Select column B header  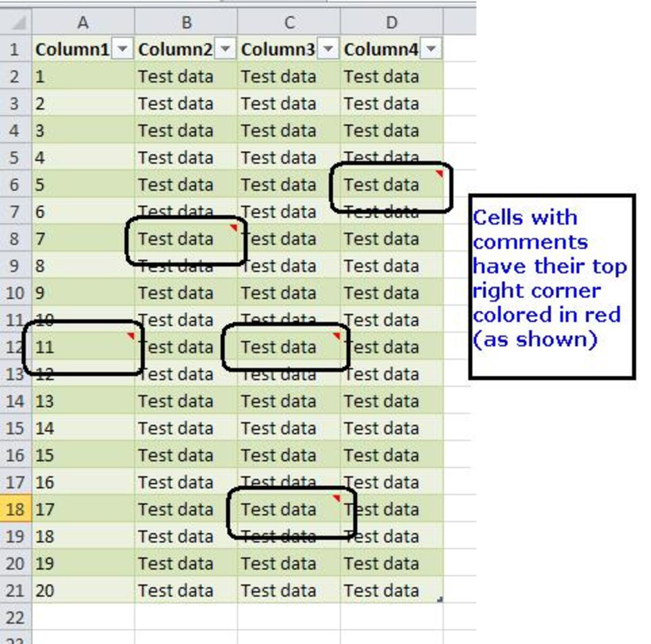(x=186, y=23)
